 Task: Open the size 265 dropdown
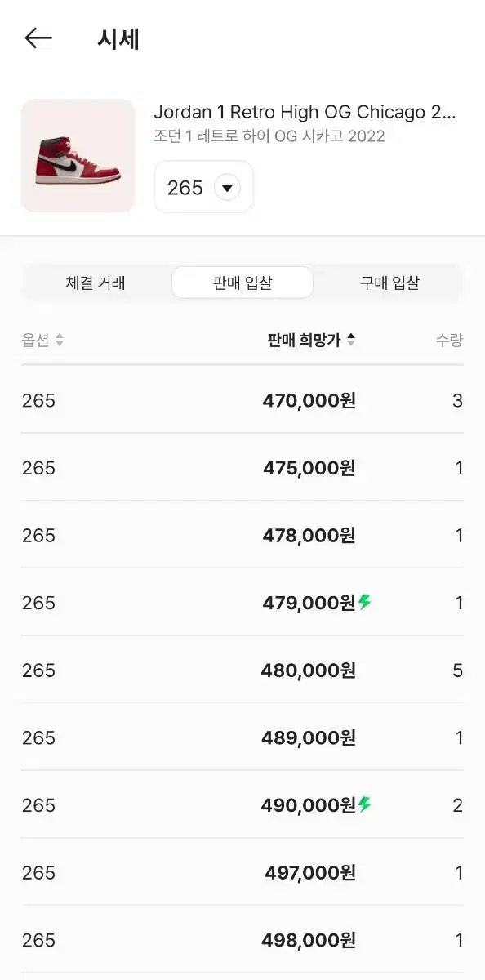click(203, 187)
